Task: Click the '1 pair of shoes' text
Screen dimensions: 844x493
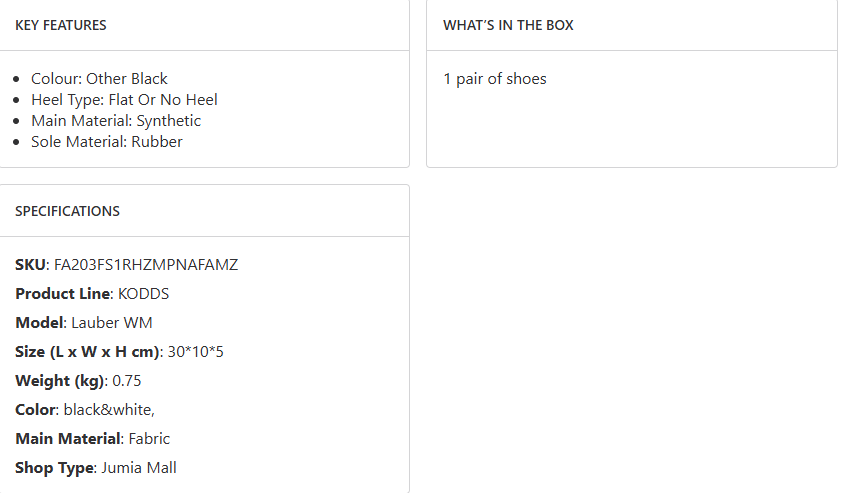Action: tap(495, 79)
